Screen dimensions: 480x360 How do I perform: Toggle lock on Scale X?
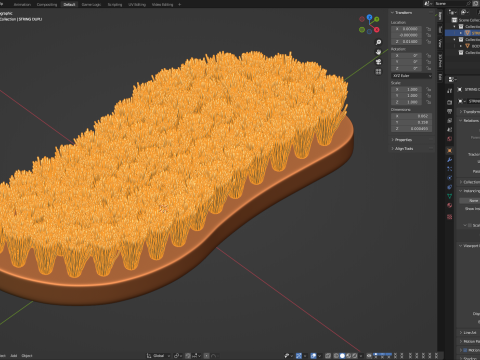(429, 89)
